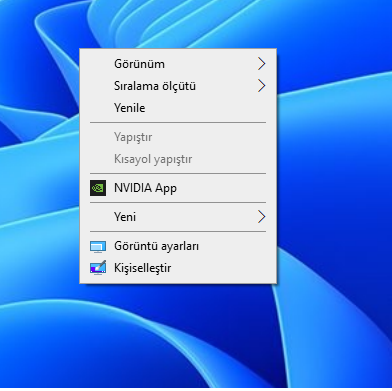The height and width of the screenshot is (391, 392).
Task: Choose Yenile to refresh the desktop
Action: (x=178, y=108)
